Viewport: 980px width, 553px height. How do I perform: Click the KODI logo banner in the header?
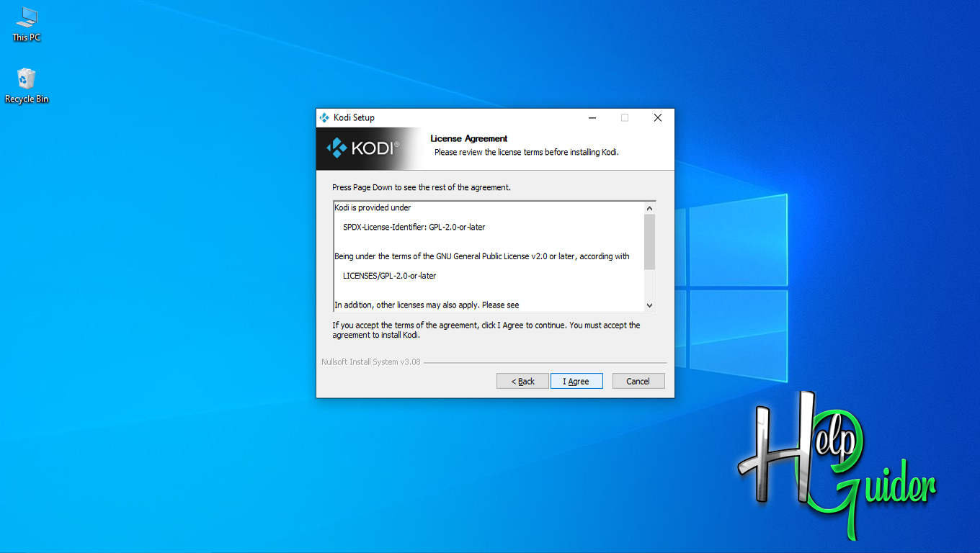369,148
